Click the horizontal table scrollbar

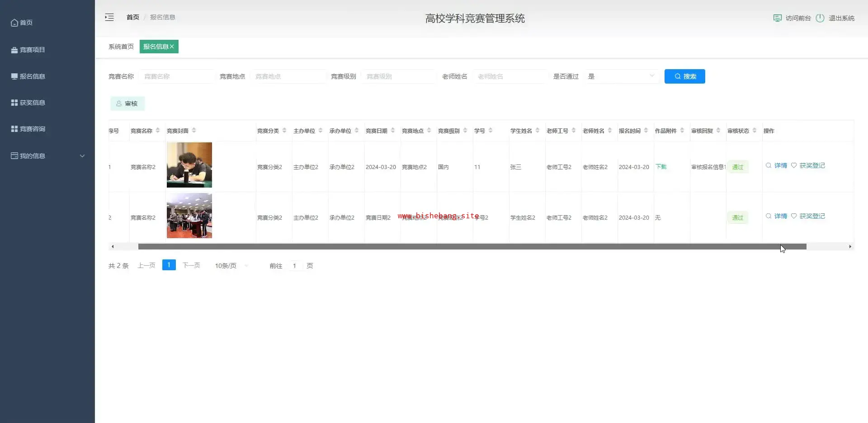tap(472, 247)
